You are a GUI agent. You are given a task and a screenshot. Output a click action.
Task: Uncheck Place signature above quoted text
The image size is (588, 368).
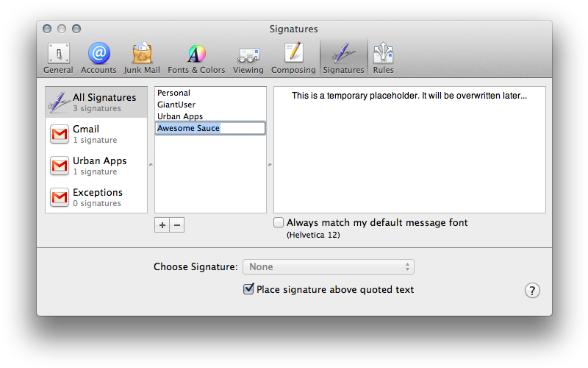[x=248, y=289]
